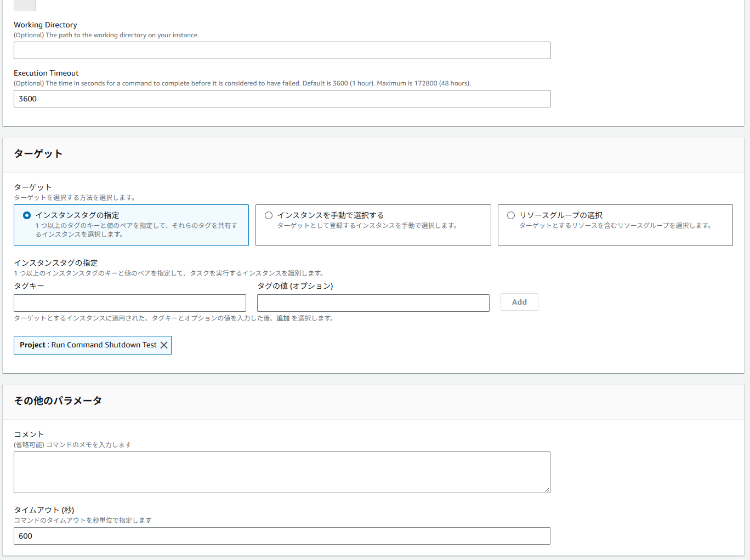Click the タイムアウト (秒) field showing 600
This screenshot has width=750, height=560.
coord(282,536)
